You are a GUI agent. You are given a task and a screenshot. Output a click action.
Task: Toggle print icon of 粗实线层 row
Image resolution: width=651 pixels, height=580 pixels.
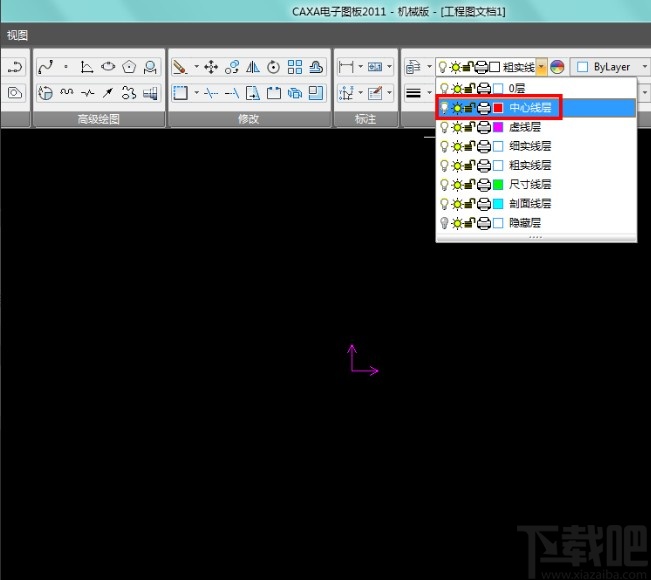[x=484, y=165]
